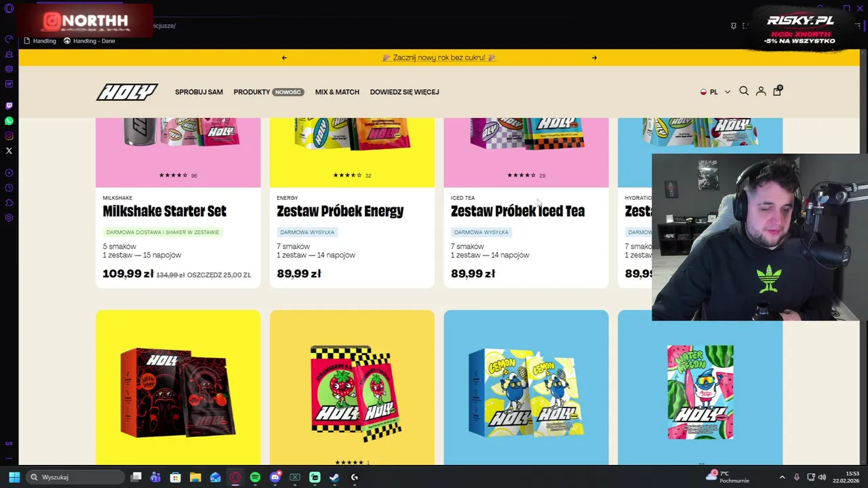Open Spotify from the taskbar

tap(255, 477)
